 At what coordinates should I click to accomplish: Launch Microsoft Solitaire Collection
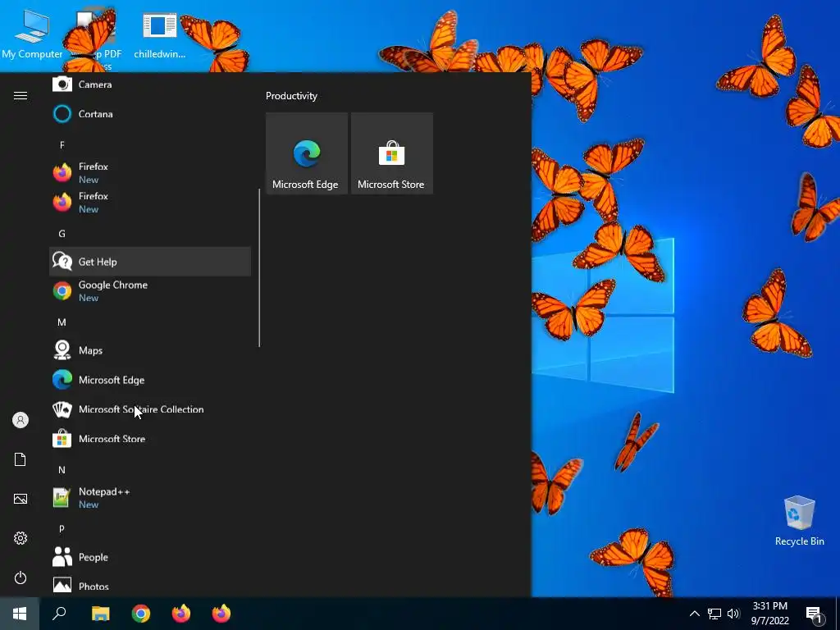click(150, 409)
